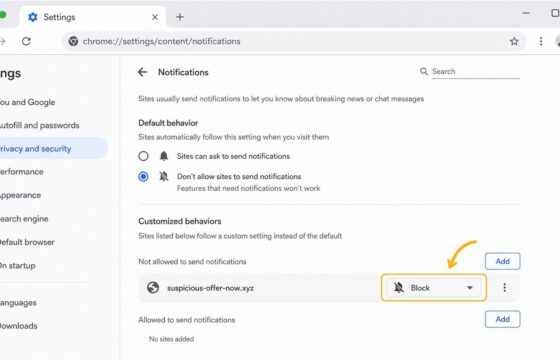Add a site to Not allowed list
This screenshot has height=360, width=560.
coord(502,261)
